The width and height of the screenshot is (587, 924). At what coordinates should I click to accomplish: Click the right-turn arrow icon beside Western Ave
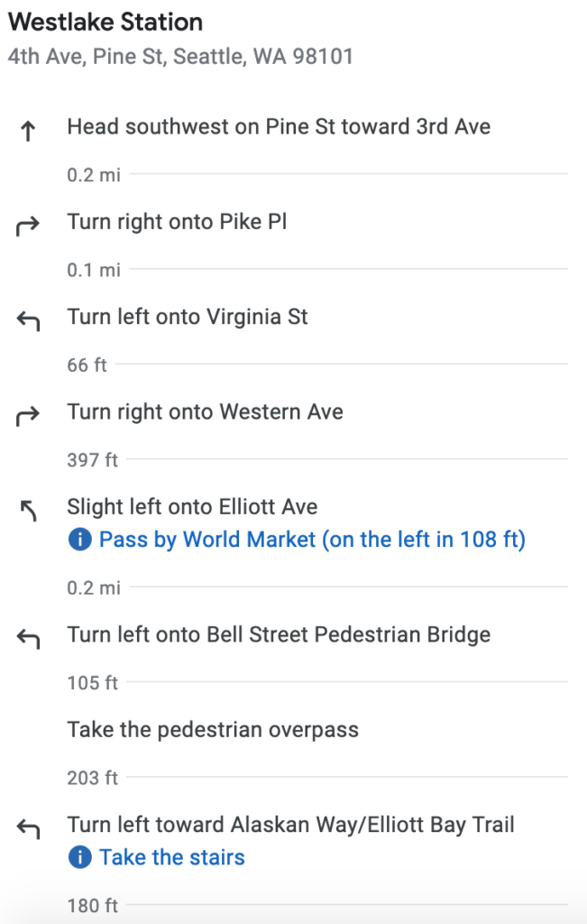click(x=28, y=417)
